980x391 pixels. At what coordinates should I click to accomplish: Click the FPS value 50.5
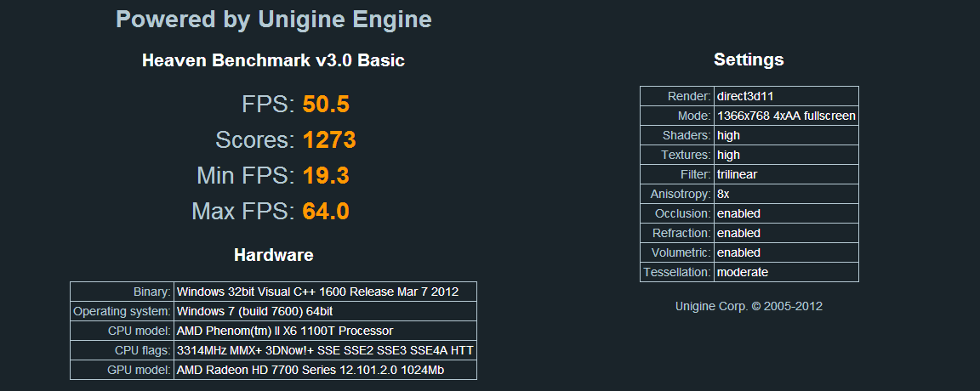326,105
